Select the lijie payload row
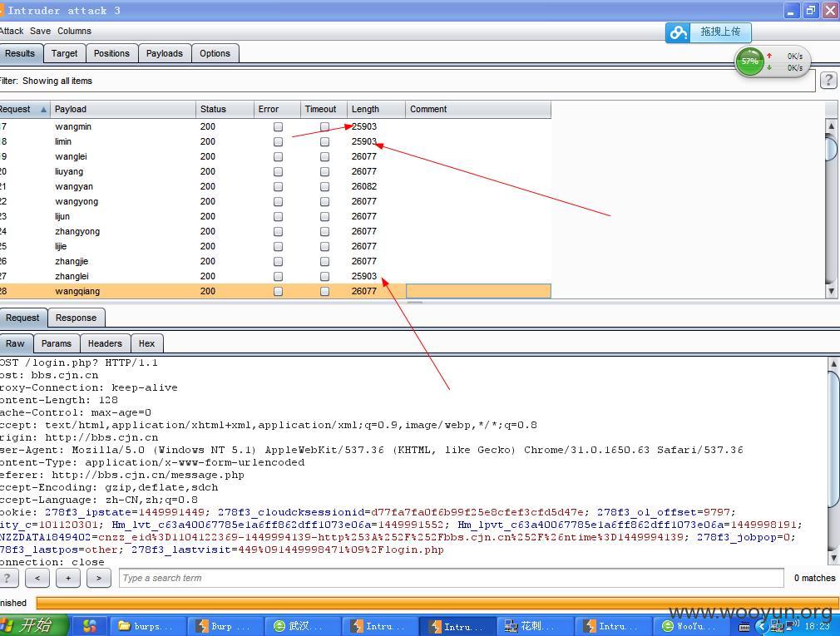The width and height of the screenshot is (840, 636). [x=275, y=246]
